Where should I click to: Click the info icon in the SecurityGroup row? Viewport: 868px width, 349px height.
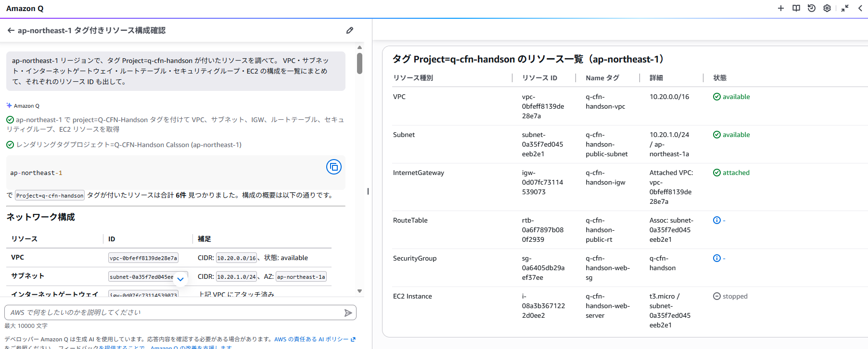click(717, 258)
